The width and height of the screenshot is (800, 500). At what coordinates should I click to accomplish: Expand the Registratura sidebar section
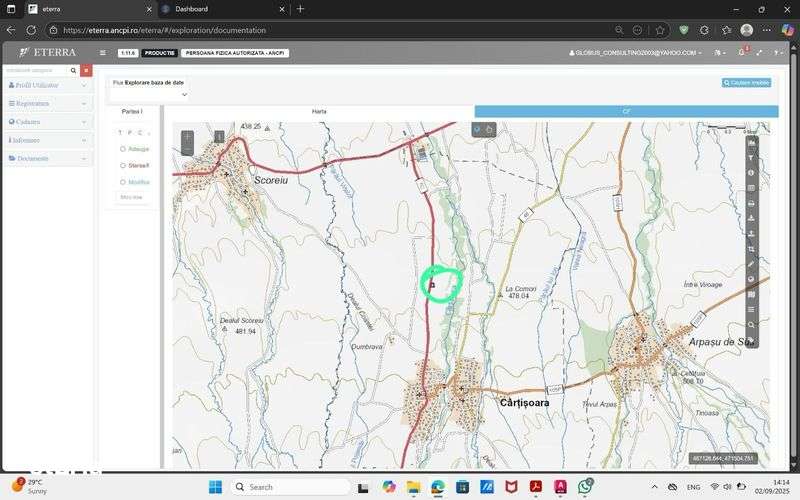click(48, 104)
